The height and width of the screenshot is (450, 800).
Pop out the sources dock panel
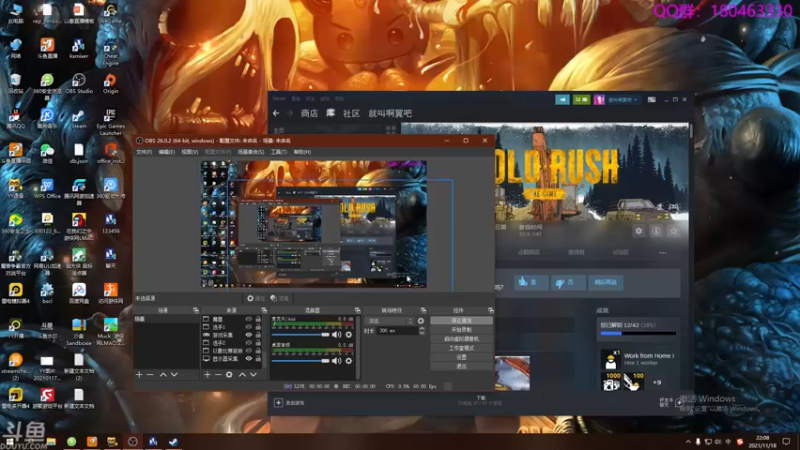click(x=264, y=310)
